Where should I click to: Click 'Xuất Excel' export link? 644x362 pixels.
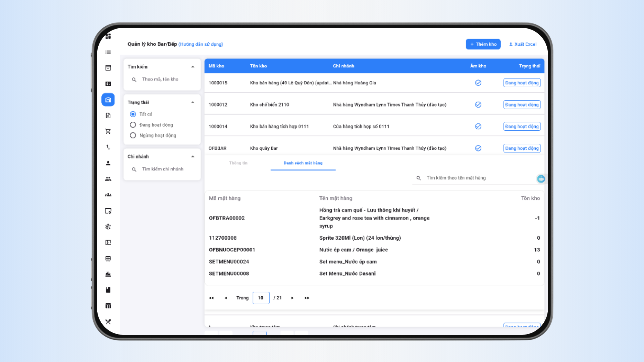tap(523, 44)
